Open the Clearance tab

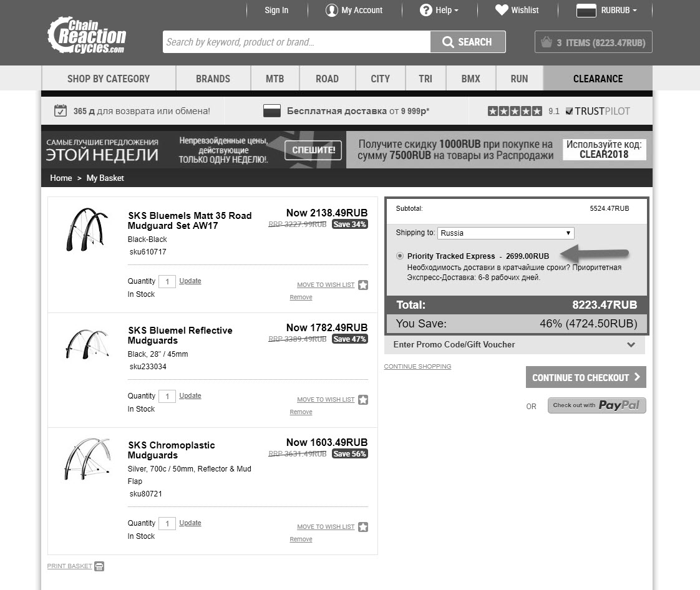(598, 79)
